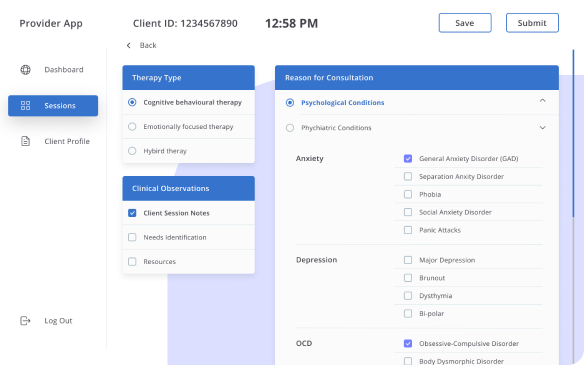
Task: Click the Back arrow icon
Action: click(128, 45)
